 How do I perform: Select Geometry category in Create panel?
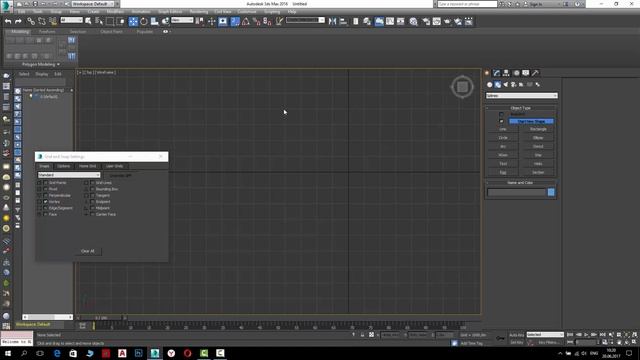pyautogui.click(x=490, y=84)
